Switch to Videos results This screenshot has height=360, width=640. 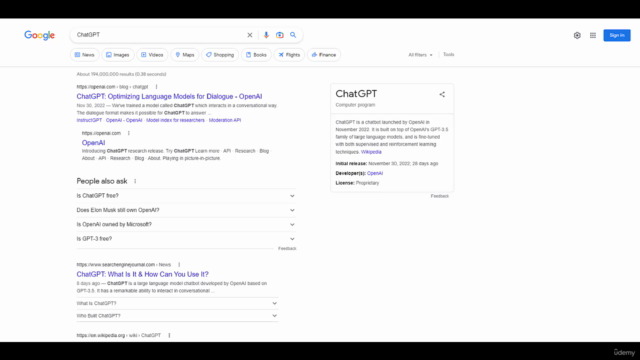(152, 55)
